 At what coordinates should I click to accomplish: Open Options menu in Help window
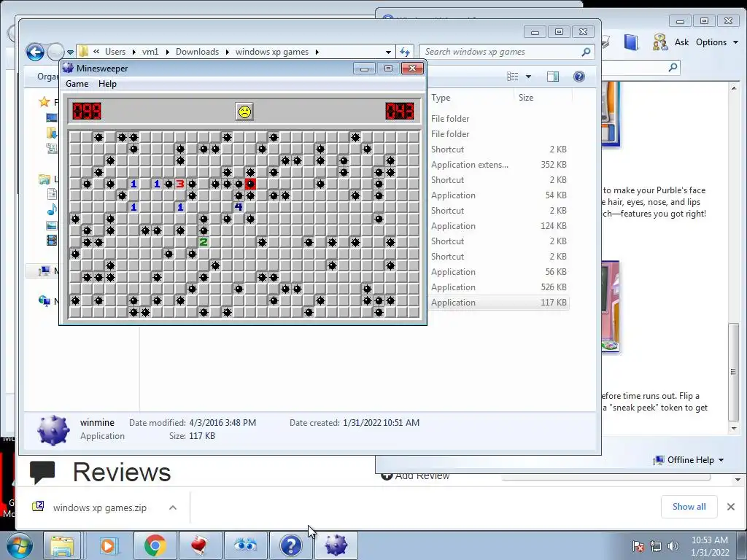pos(716,42)
